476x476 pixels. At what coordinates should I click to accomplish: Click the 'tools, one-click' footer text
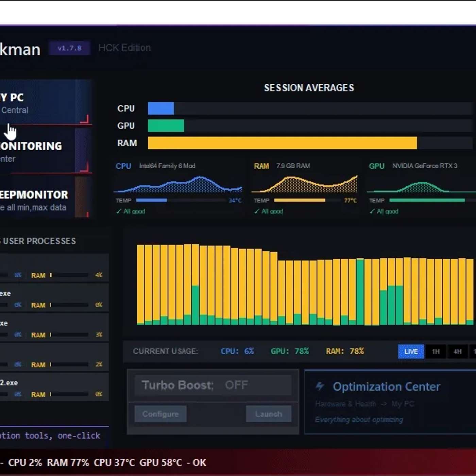pos(63,436)
